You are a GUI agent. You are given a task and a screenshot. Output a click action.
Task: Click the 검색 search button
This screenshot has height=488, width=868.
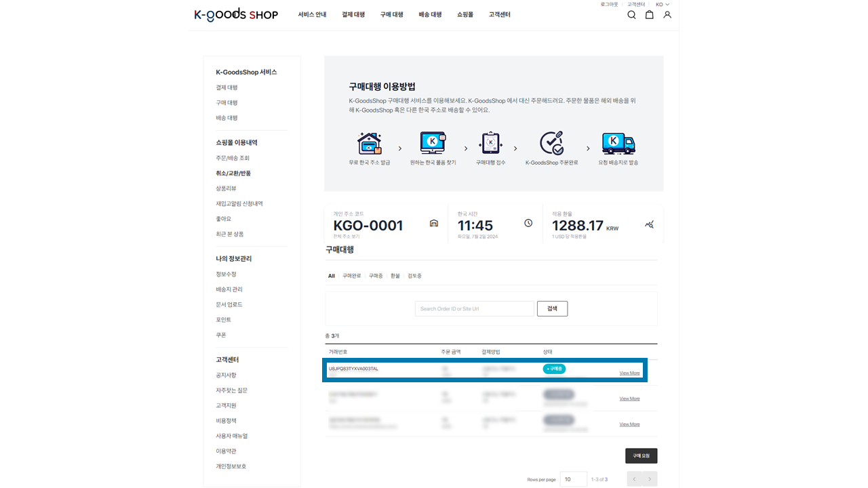point(552,308)
